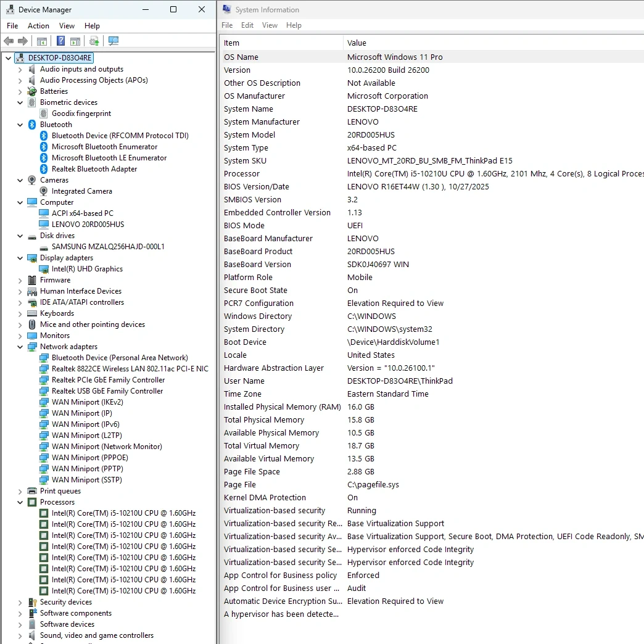Click the Update device driver toolbar icon
The image size is (644, 644).
[x=94, y=41]
